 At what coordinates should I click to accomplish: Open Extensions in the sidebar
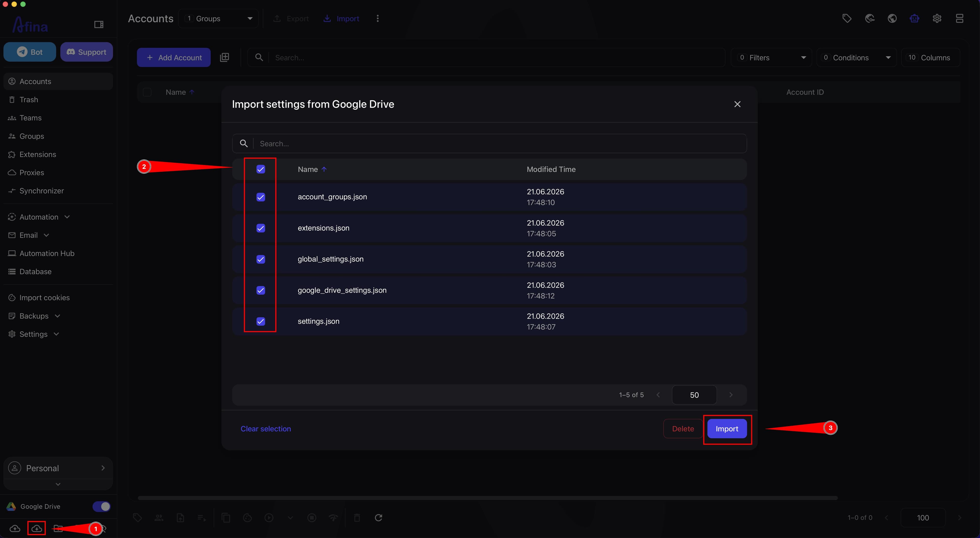pyautogui.click(x=58, y=154)
